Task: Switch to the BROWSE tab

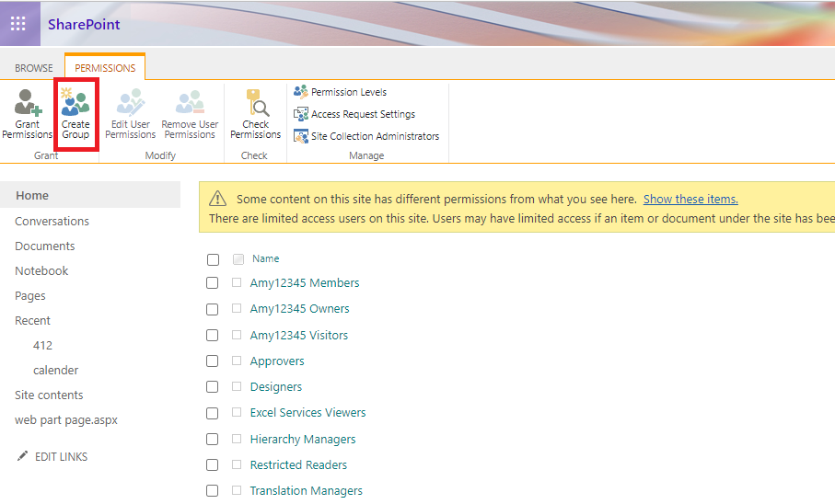Action: click(x=33, y=68)
